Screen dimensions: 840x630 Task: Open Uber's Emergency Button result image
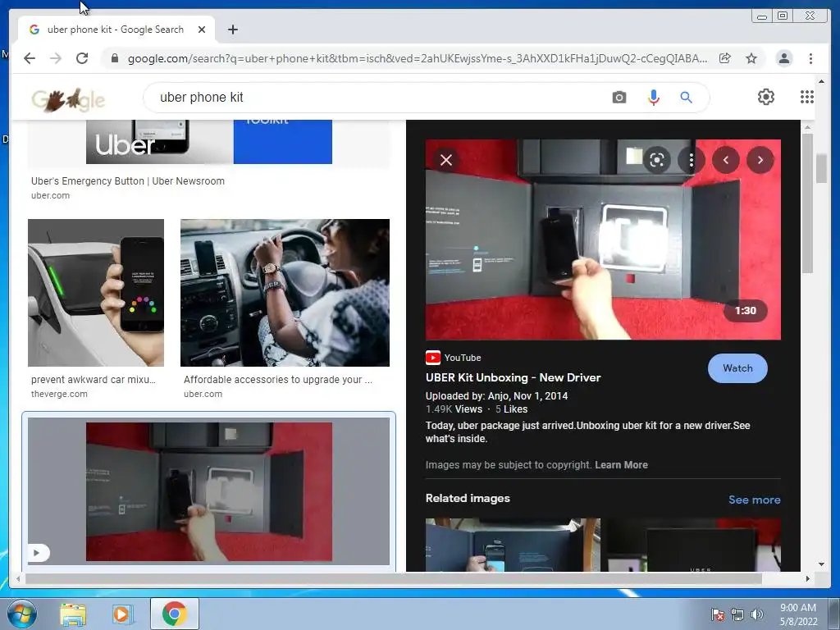pyautogui.click(x=209, y=142)
